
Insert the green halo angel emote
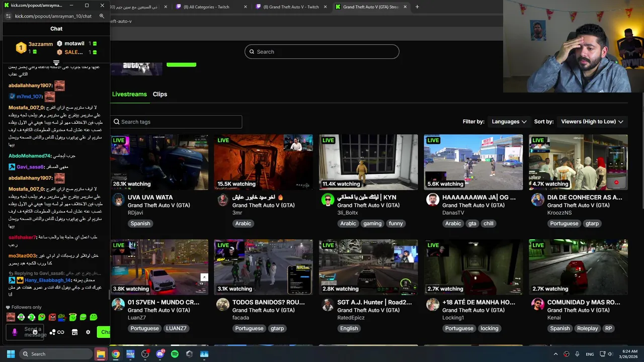pos(73,317)
